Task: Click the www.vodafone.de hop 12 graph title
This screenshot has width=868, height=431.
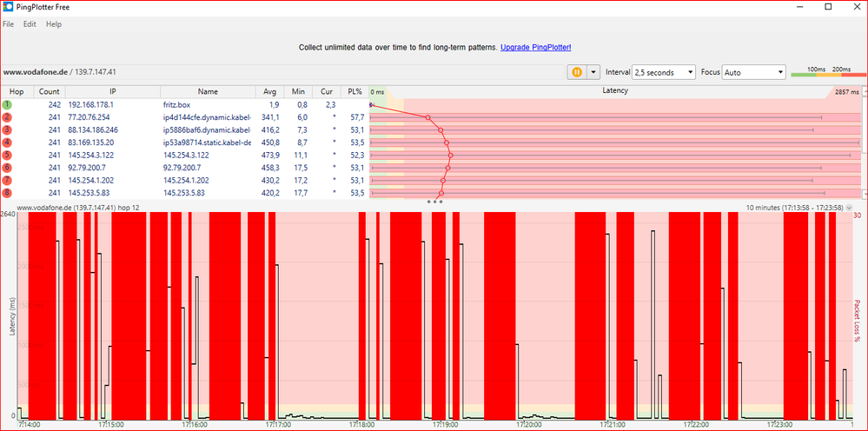Action: click(x=78, y=208)
